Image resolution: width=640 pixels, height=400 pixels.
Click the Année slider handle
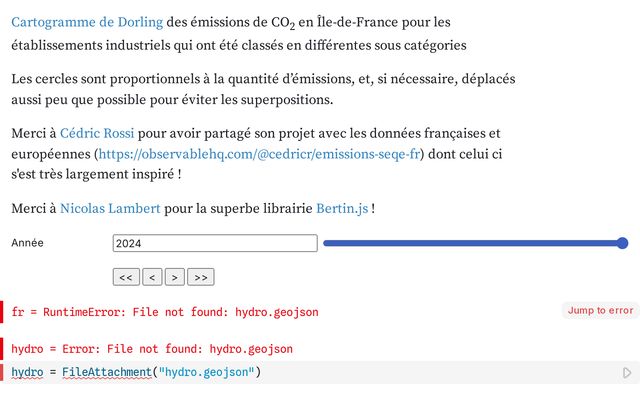point(622,243)
